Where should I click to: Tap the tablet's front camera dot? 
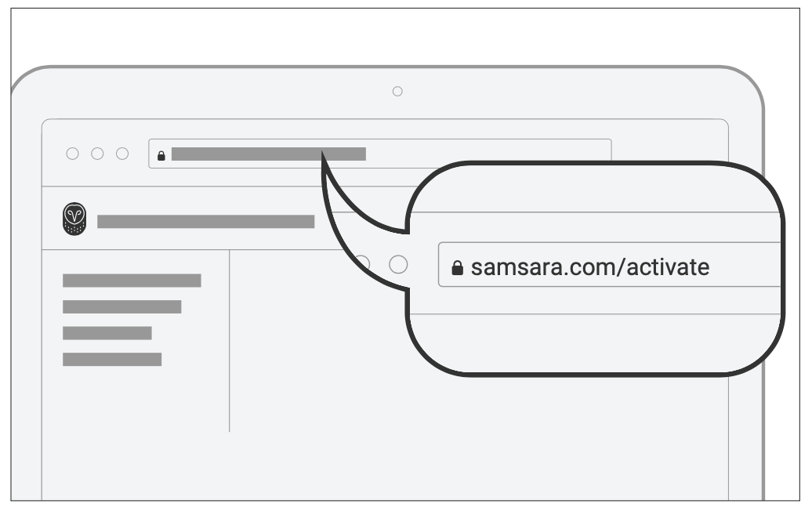pyautogui.click(x=397, y=92)
